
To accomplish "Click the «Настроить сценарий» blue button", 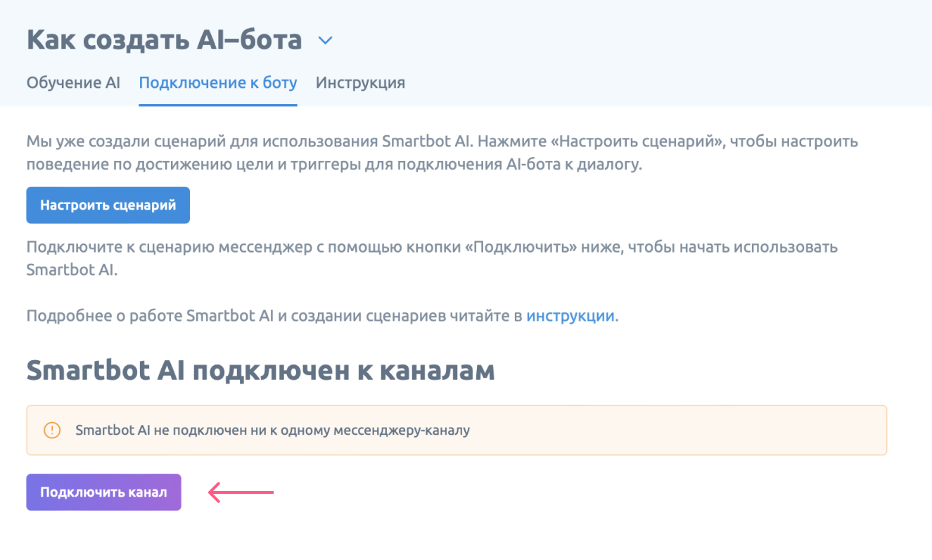I will pos(108,205).
